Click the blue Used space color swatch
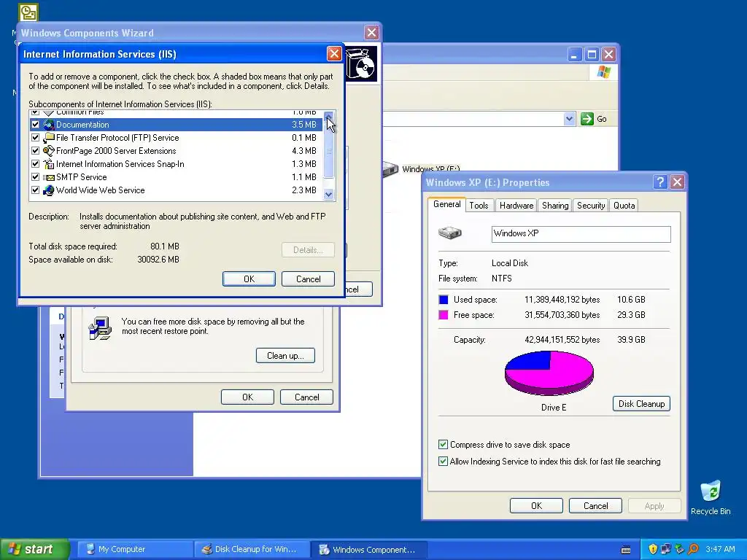Screen dimensions: 747x560 444,300
